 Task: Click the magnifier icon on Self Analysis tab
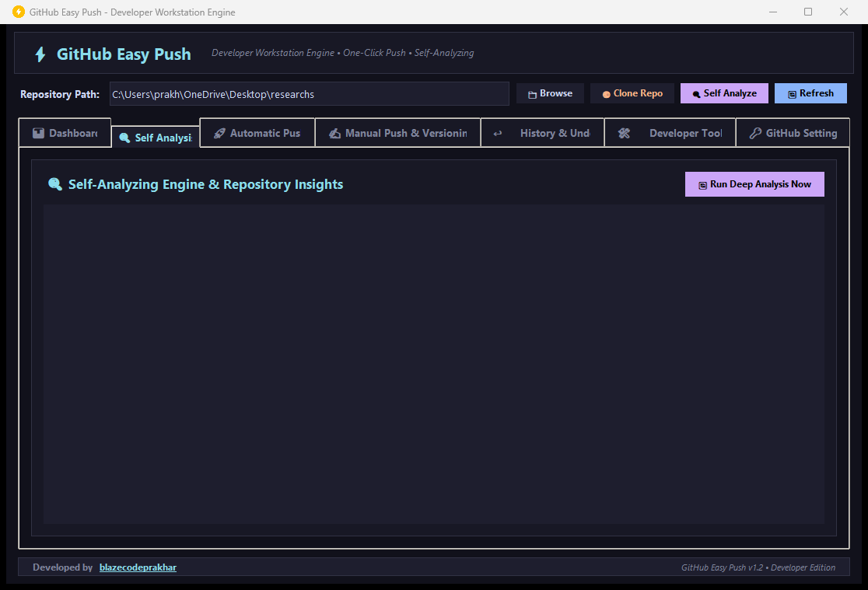coord(124,138)
